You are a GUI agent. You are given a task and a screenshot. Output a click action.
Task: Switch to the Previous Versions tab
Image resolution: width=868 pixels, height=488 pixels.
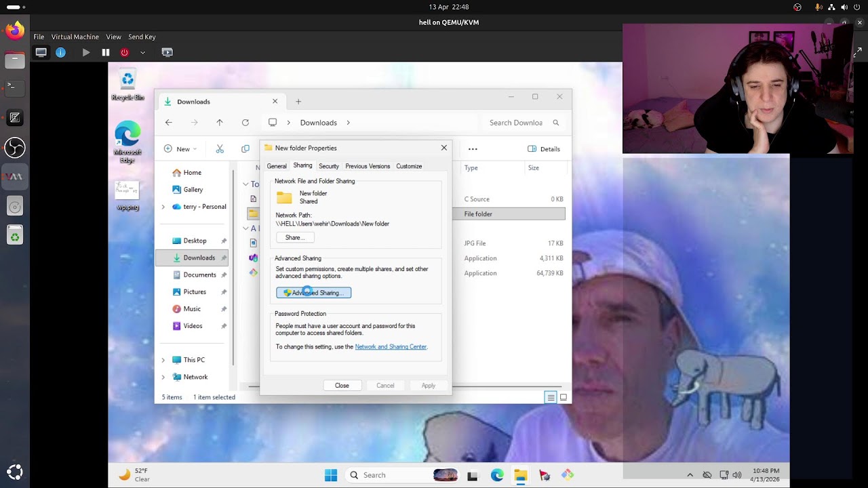click(368, 166)
